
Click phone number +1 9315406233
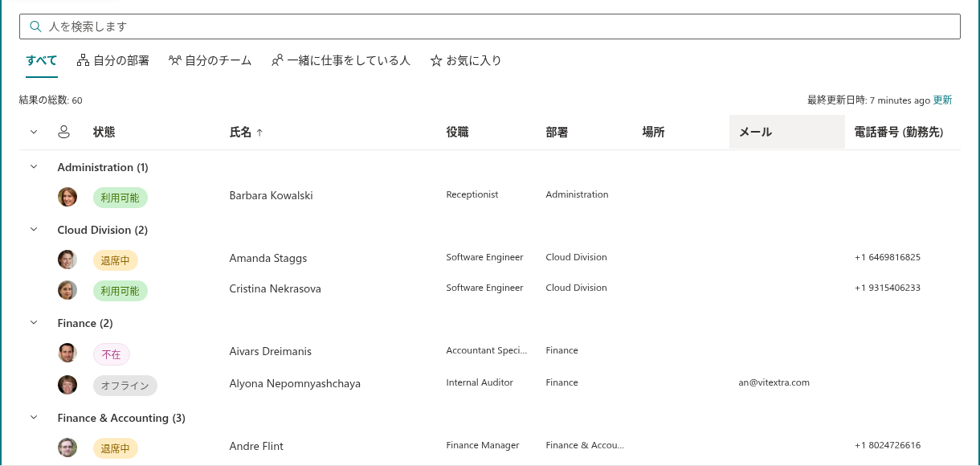(x=888, y=288)
